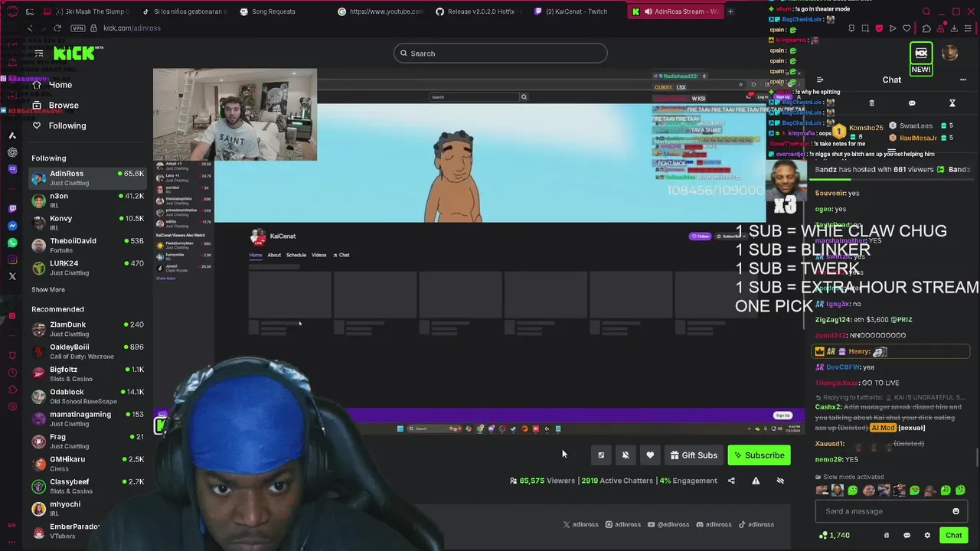This screenshot has height=551, width=980.
Task: Open new browser tab plus button
Action: (x=730, y=11)
